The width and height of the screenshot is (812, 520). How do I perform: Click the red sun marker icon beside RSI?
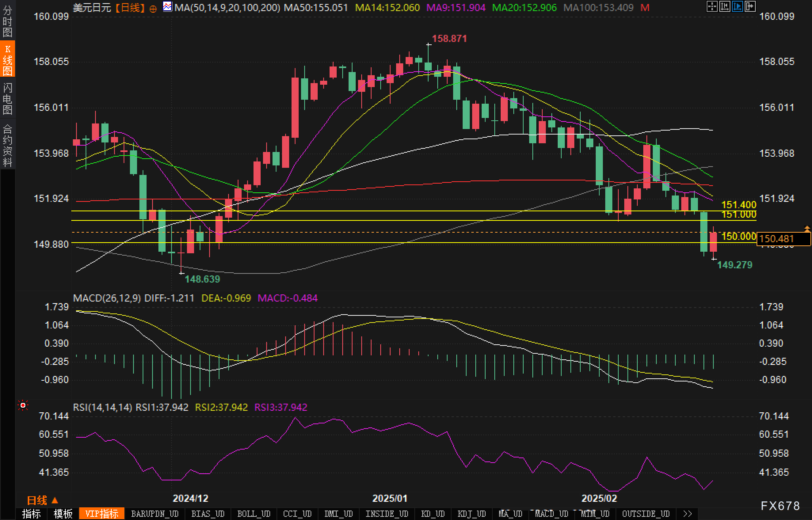click(23, 406)
